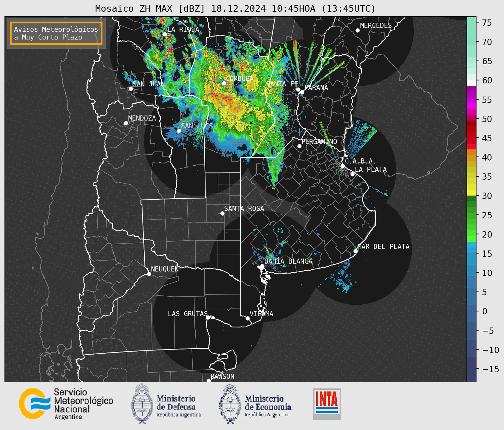
Task: Click the magenta 55 dBZ color band
Action: pos(471,100)
